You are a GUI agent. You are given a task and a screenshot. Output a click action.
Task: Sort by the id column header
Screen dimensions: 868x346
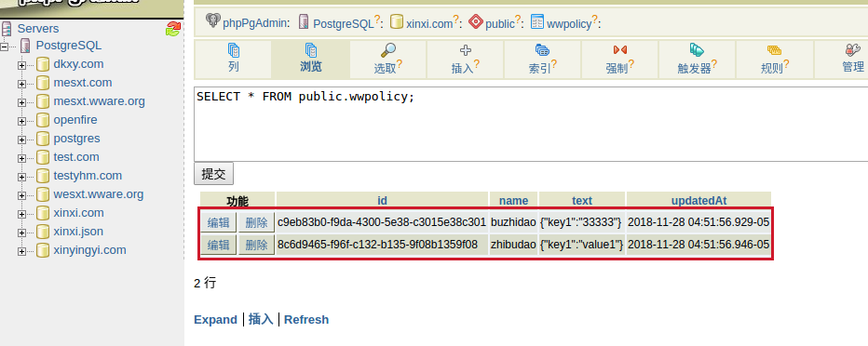click(382, 200)
